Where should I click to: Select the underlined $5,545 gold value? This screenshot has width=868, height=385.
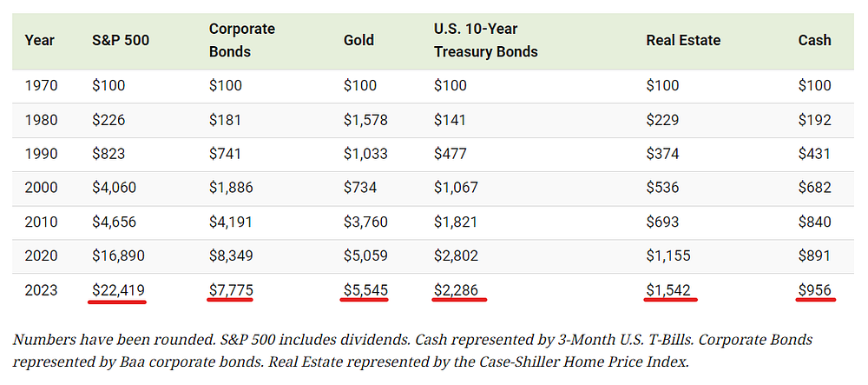click(365, 289)
